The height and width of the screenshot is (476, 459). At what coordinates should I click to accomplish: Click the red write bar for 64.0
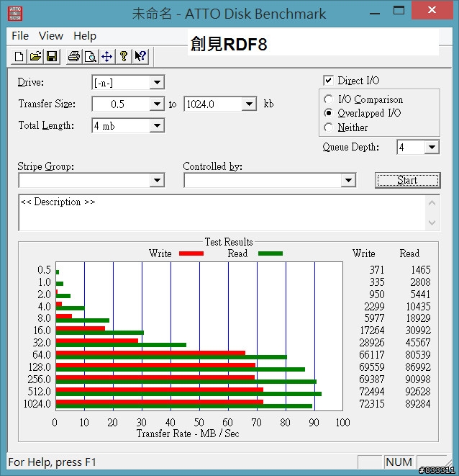150,353
